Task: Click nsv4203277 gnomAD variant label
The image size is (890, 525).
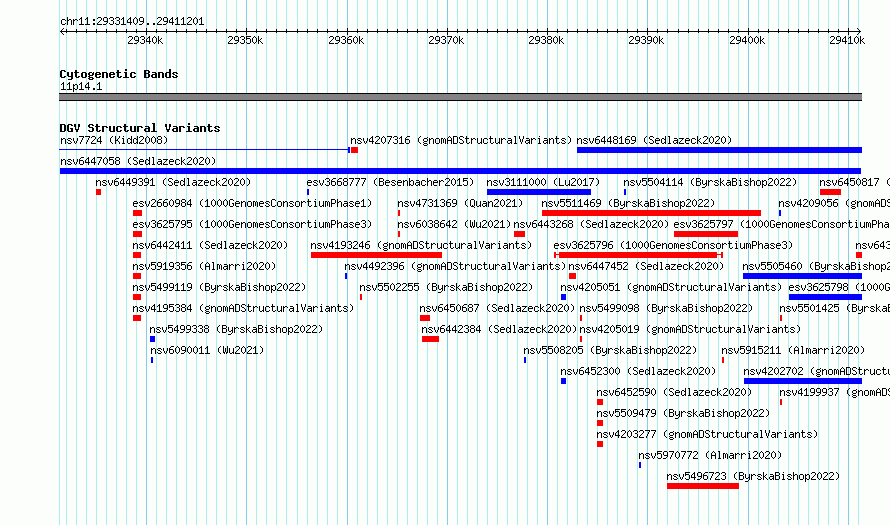Action: (x=707, y=434)
